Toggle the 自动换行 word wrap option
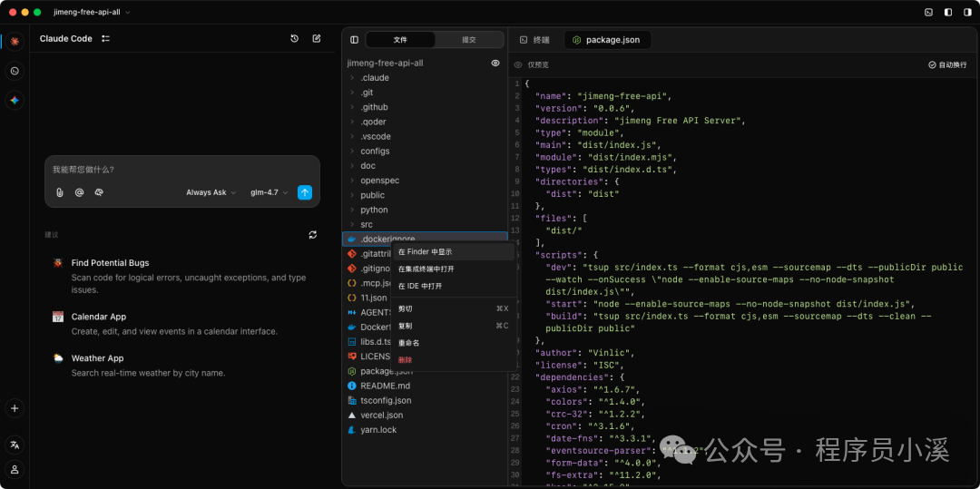The height and width of the screenshot is (489, 980). pyautogui.click(x=947, y=65)
